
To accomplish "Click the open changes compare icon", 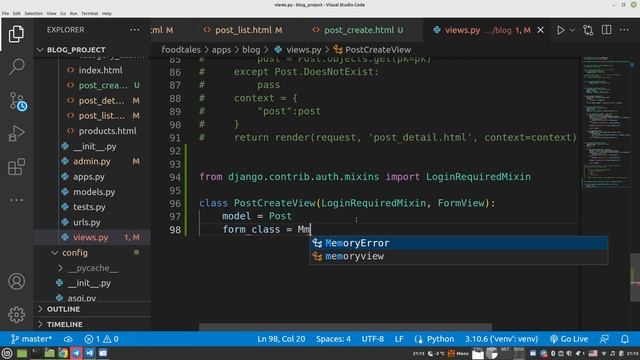I will 588,30.
